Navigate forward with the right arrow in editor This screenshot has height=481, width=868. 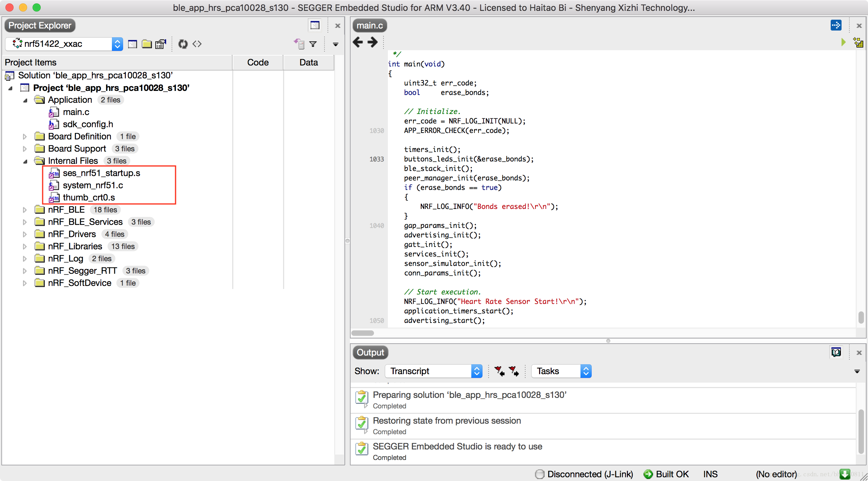click(373, 42)
